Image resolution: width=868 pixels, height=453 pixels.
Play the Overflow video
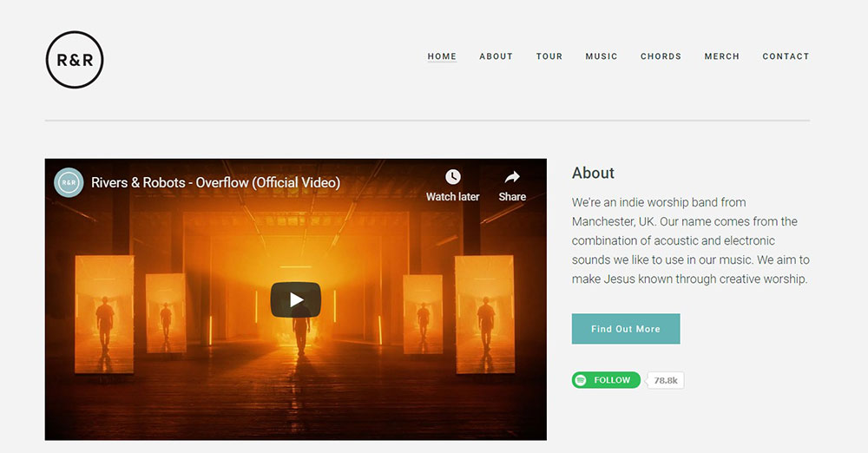pyautogui.click(x=296, y=299)
